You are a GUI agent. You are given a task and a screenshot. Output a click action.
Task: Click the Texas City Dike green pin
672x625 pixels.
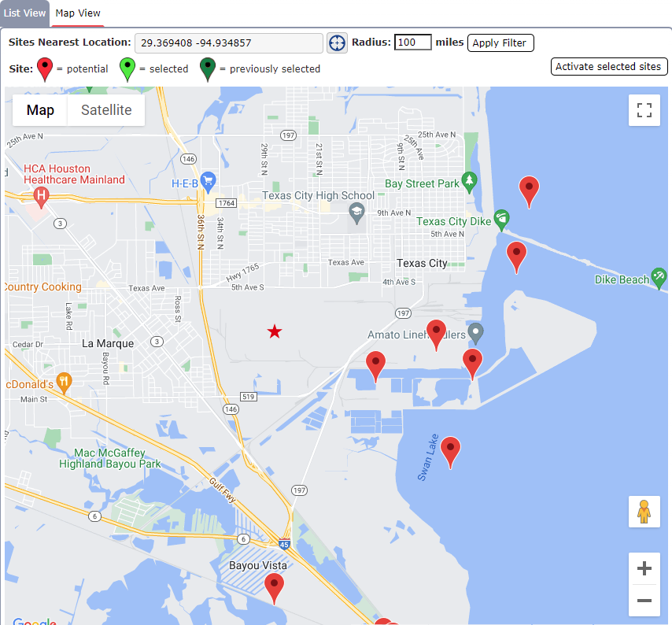[x=501, y=220]
